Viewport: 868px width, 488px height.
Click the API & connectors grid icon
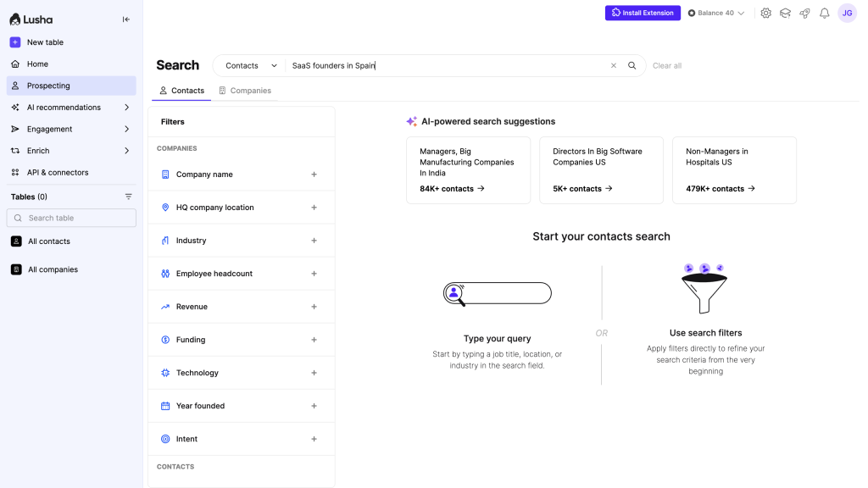pyautogui.click(x=15, y=173)
